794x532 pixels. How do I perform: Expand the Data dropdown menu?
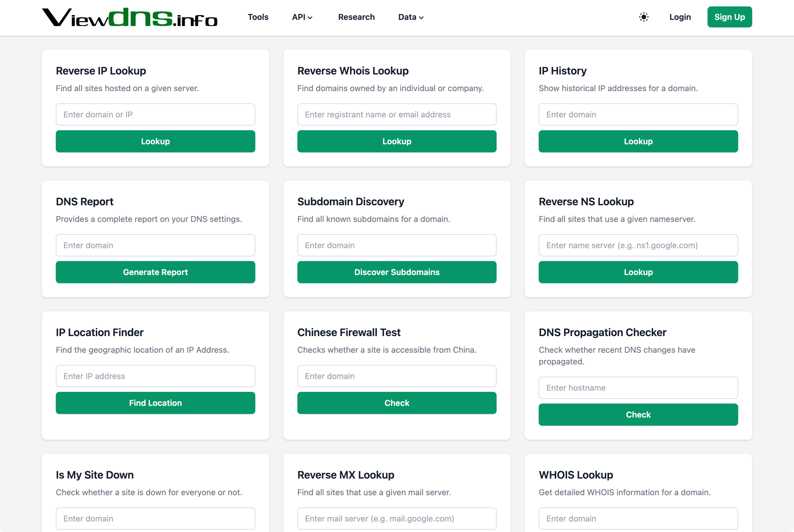(411, 17)
